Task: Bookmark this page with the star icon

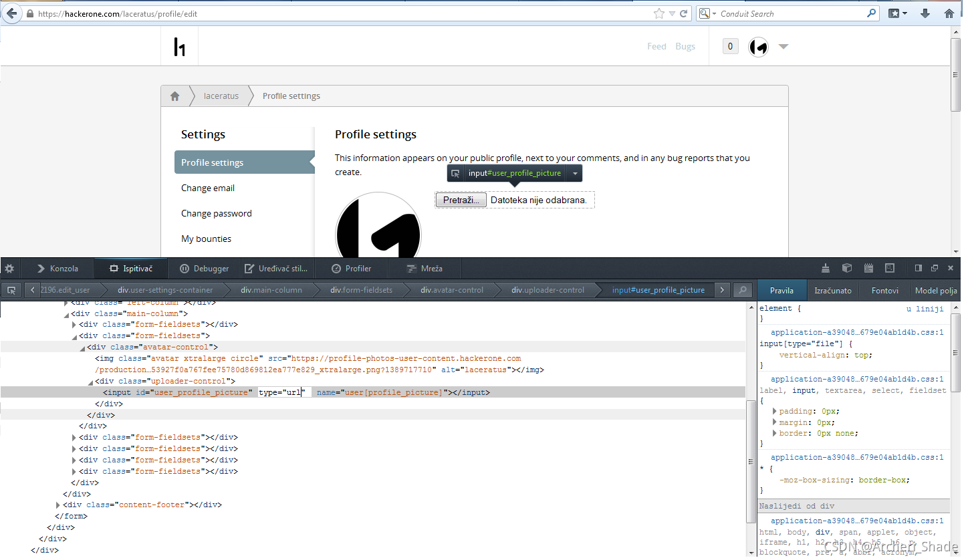Action: pos(659,13)
